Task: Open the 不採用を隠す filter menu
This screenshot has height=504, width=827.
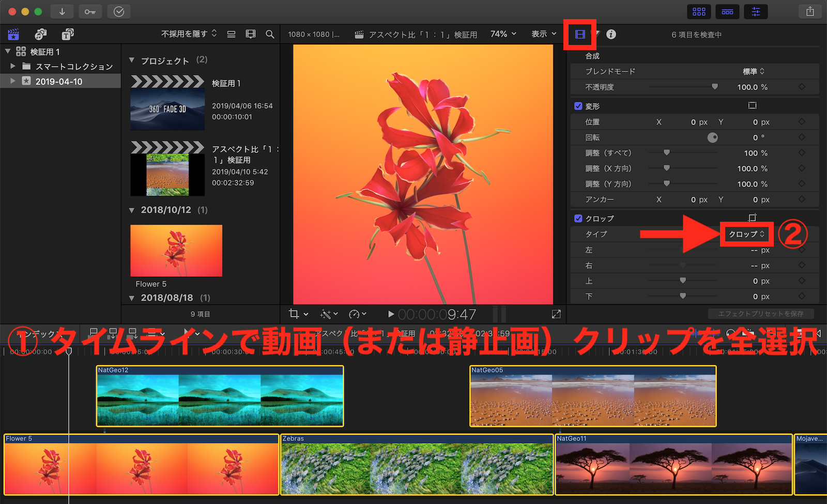Action: point(189,34)
